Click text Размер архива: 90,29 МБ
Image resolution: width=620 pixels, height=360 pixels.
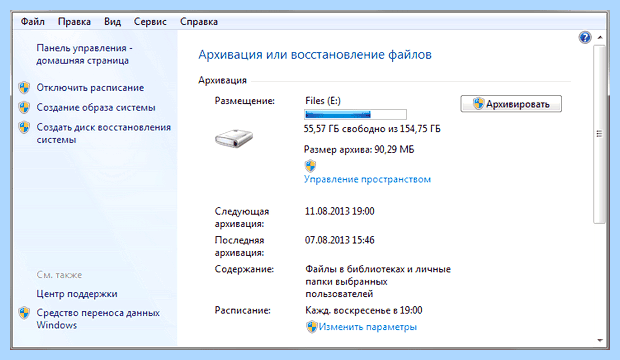tap(359, 149)
